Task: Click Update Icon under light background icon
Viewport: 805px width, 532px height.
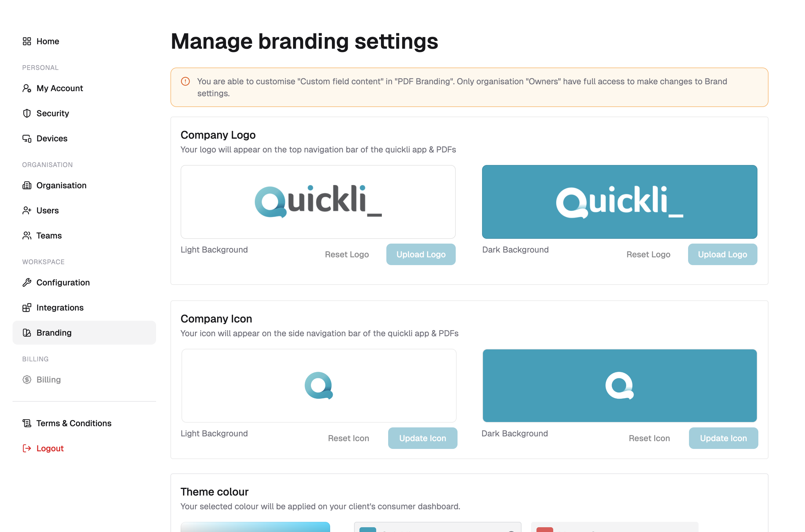Action: coord(423,438)
